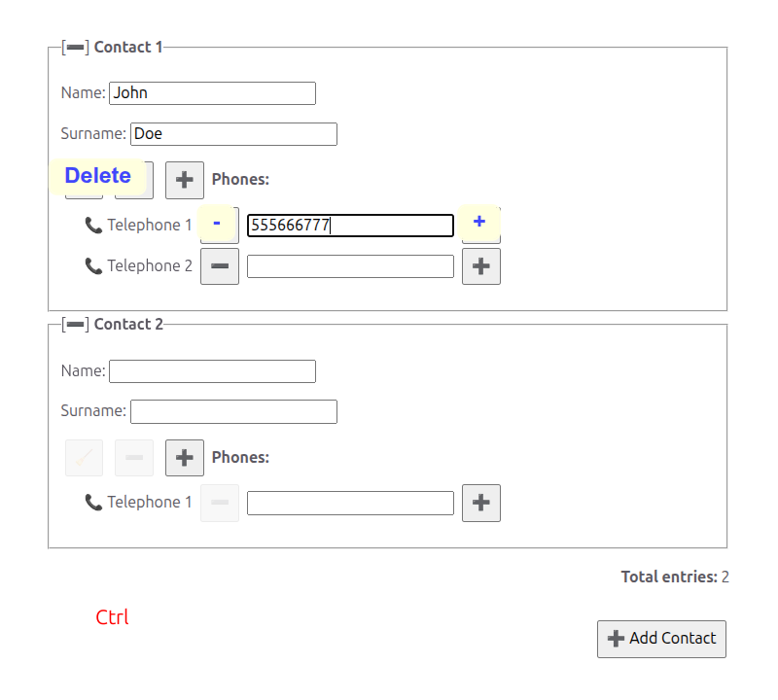Click the Add Contact button
778x700 pixels.
661,639
